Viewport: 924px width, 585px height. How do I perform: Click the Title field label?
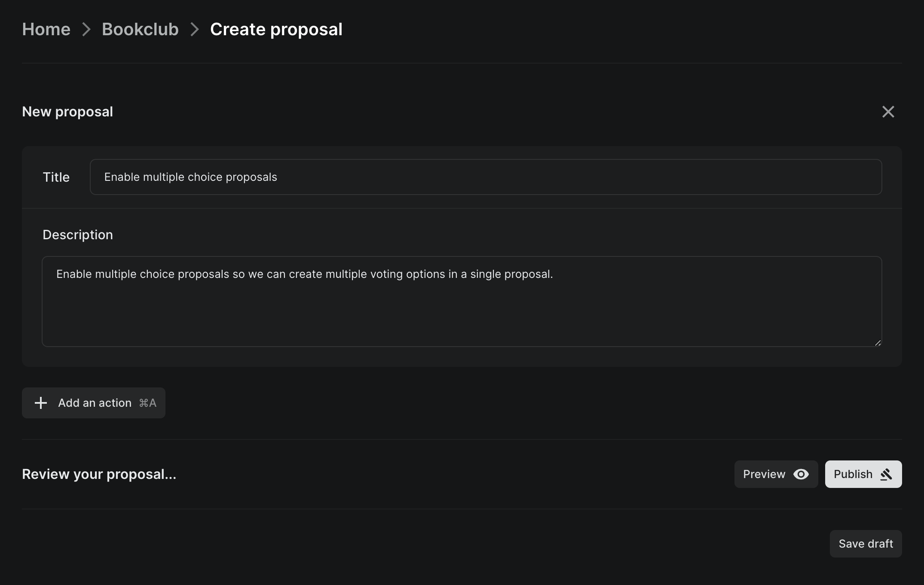[56, 177]
